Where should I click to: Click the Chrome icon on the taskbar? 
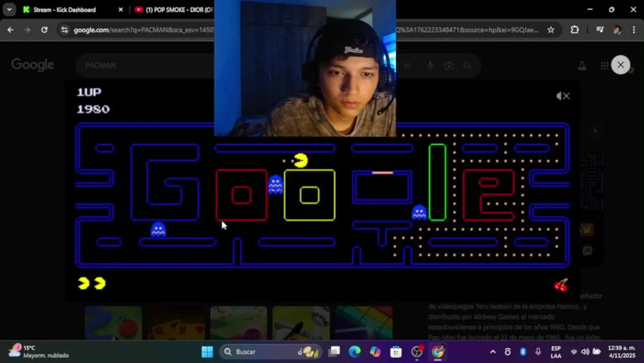(438, 351)
